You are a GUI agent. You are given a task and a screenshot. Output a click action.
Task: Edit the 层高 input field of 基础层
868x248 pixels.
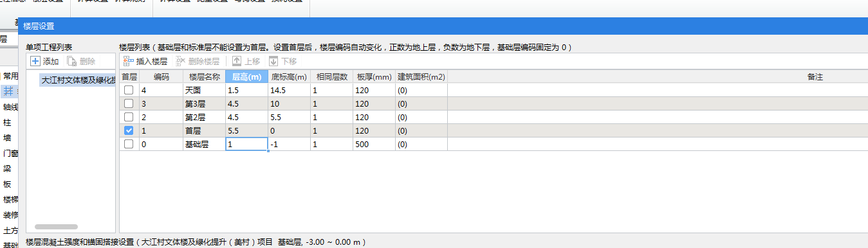click(246, 144)
